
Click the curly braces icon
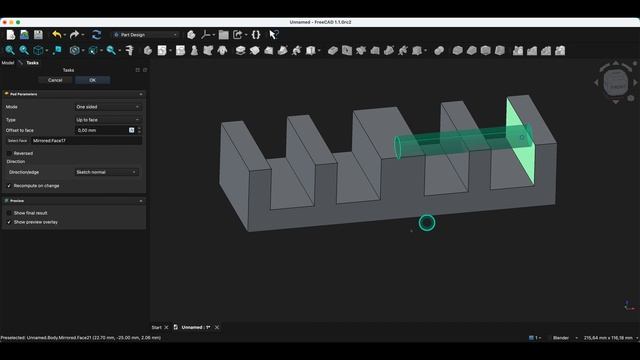tap(256, 35)
